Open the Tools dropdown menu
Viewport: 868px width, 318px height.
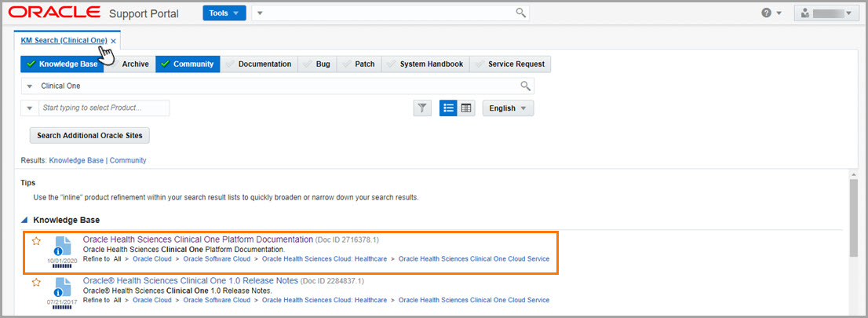pos(224,13)
